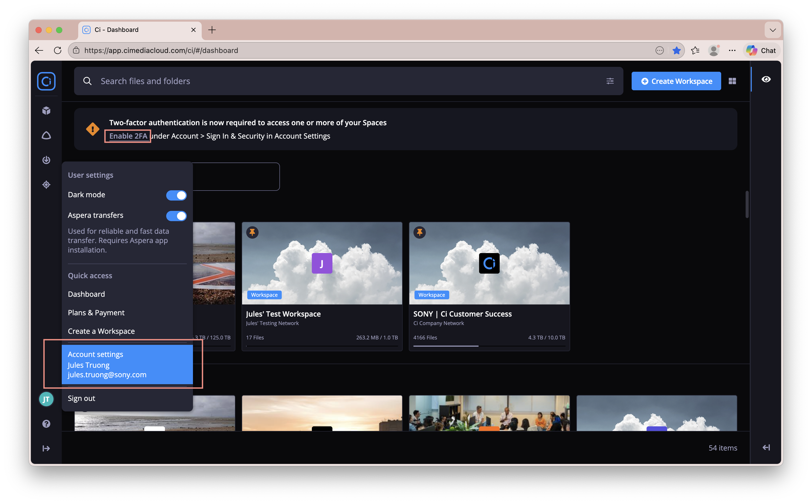812x504 pixels.
Task: Open Plans & Payment
Action: click(x=96, y=313)
